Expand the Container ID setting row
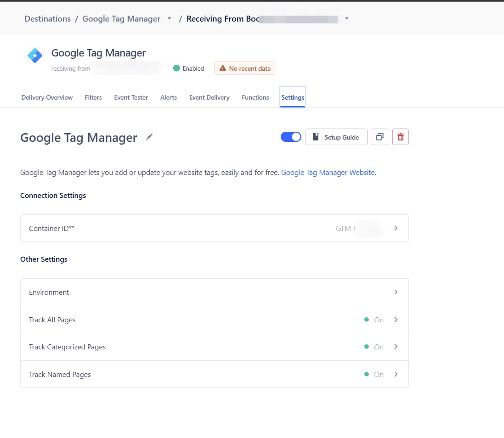The image size is (504, 438). (x=215, y=228)
